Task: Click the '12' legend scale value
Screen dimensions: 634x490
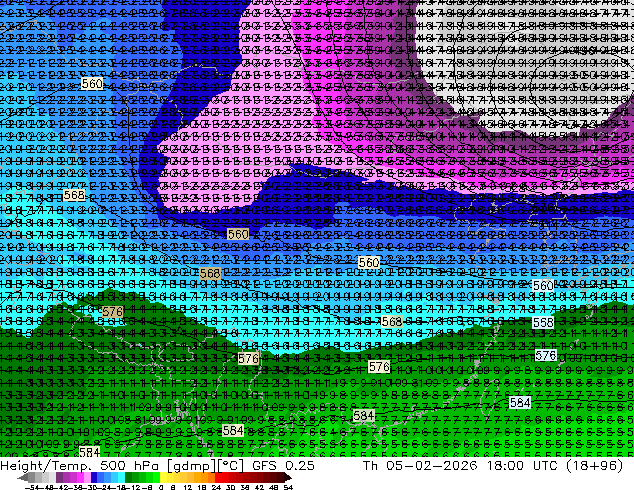Action: click(x=188, y=487)
